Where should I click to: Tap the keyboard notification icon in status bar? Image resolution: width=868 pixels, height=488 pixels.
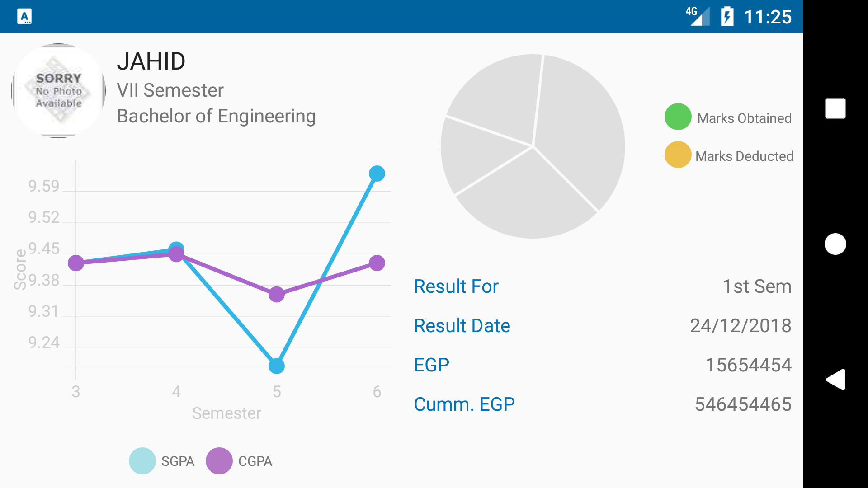[24, 16]
